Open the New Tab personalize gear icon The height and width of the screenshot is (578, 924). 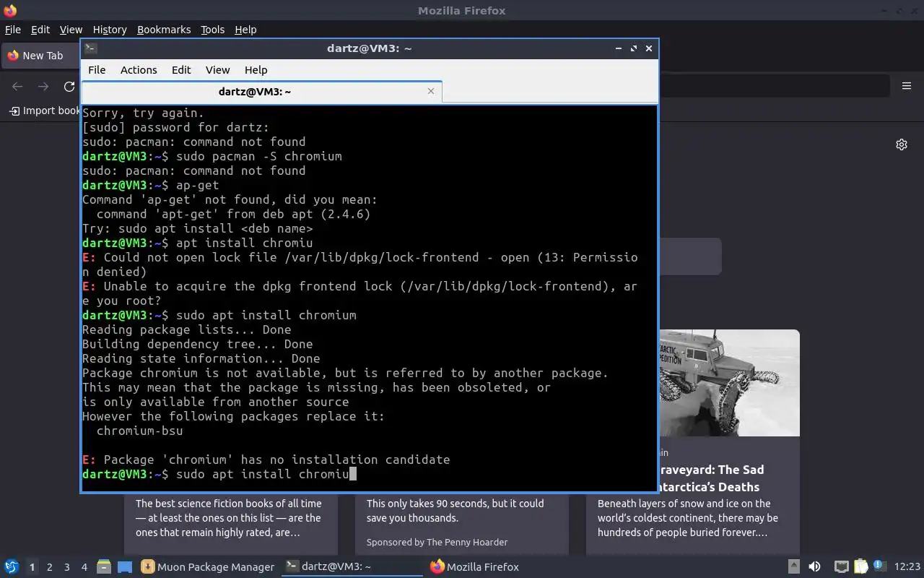[902, 144]
